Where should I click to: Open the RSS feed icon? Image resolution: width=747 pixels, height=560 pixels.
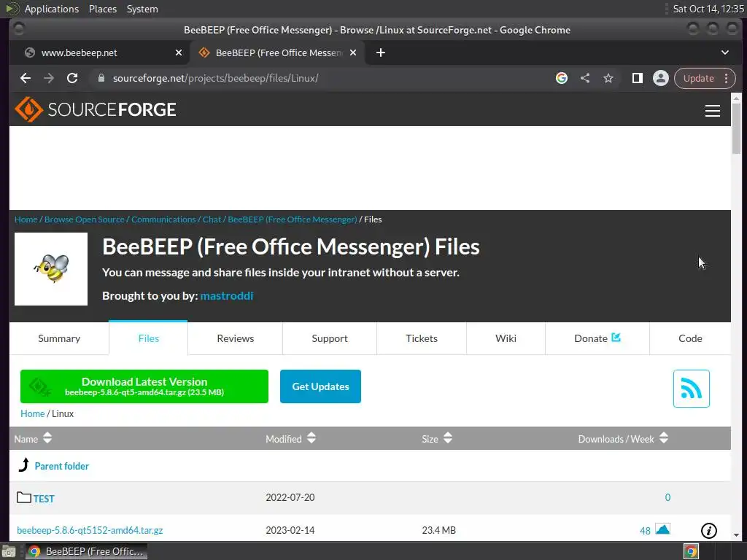point(692,389)
